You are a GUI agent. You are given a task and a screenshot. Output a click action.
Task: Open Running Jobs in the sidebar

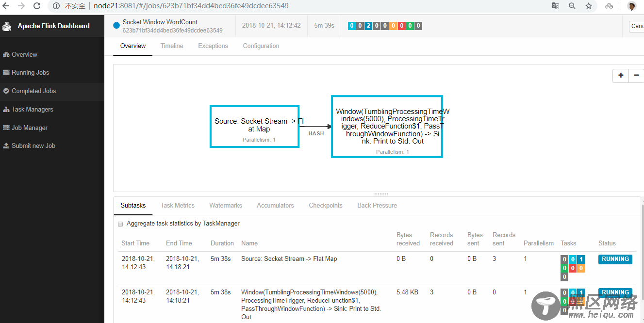click(52, 73)
